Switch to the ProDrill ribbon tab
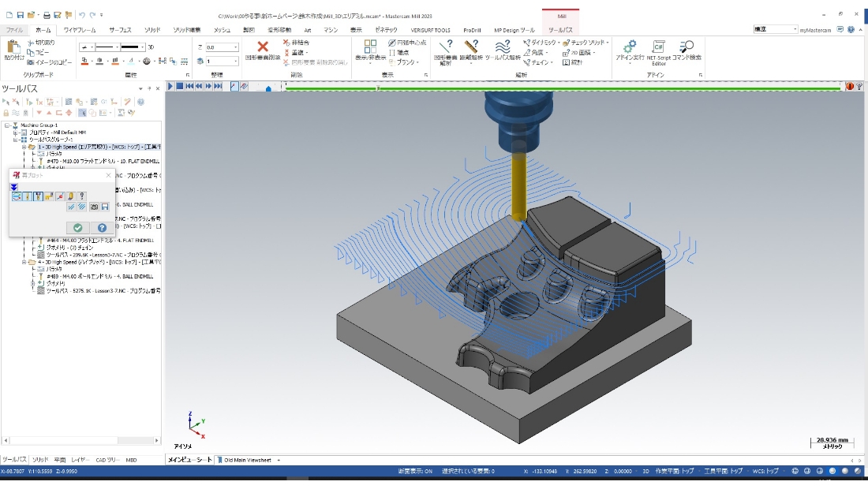This screenshot has height=489, width=868. click(472, 30)
